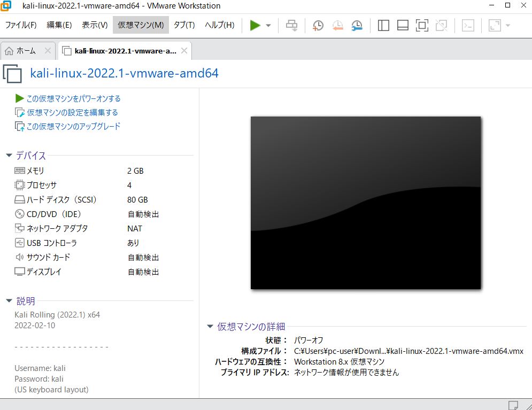This screenshot has width=532, height=410.
Task: Click the network adapter icon
Action: click(20, 229)
